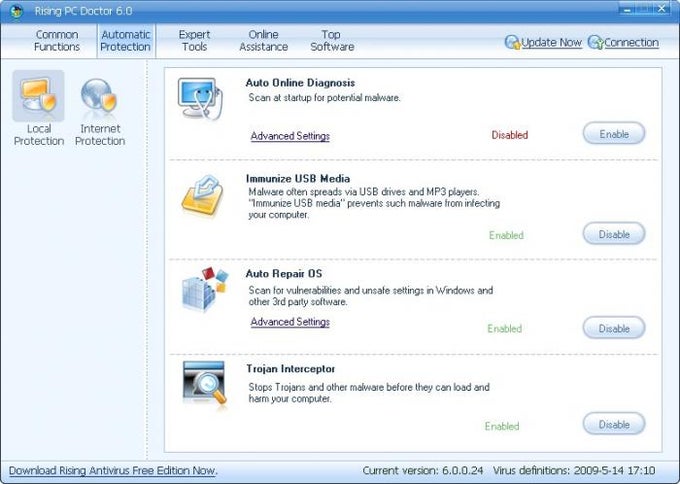Switch to the Automatic Protection tab
The image size is (680, 484).
125,41
